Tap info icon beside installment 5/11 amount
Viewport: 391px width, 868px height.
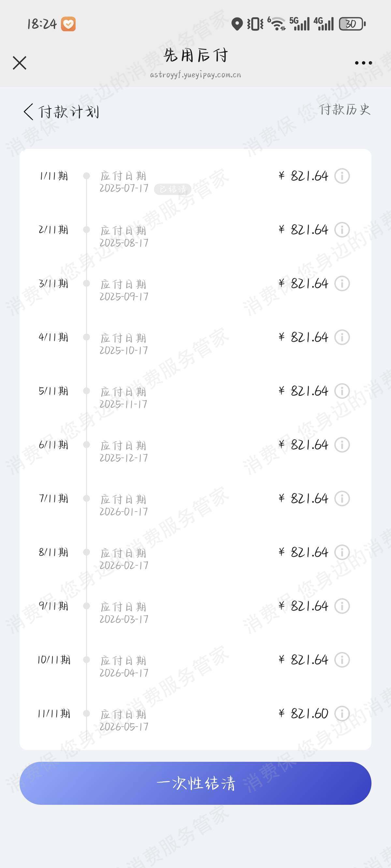pos(342,391)
